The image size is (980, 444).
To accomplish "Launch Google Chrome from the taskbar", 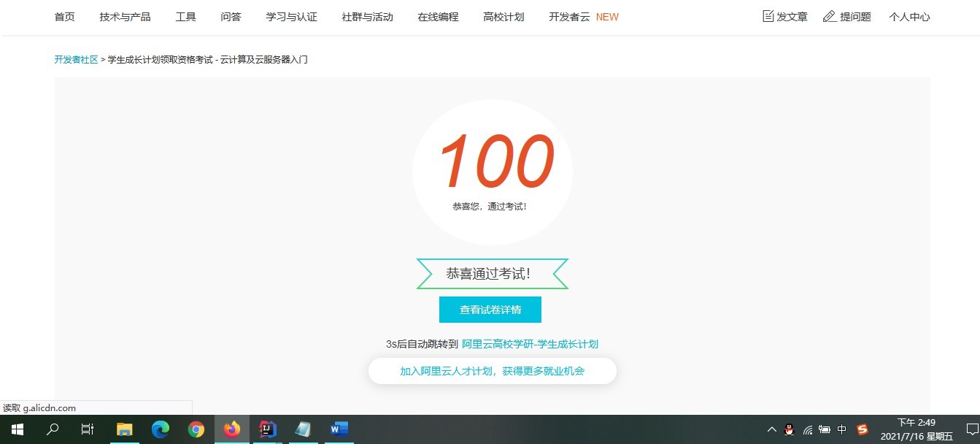I will point(196,429).
